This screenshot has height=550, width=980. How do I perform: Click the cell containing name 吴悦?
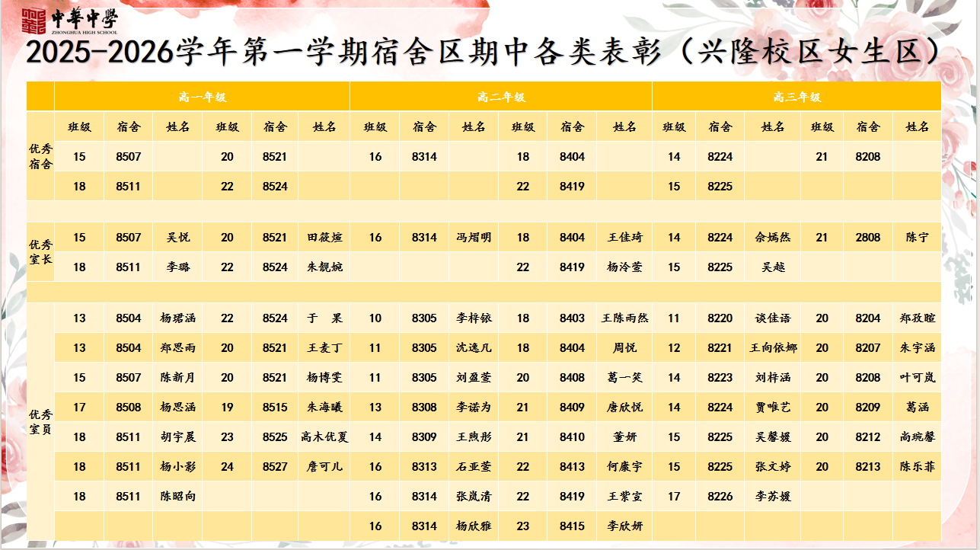point(177,238)
